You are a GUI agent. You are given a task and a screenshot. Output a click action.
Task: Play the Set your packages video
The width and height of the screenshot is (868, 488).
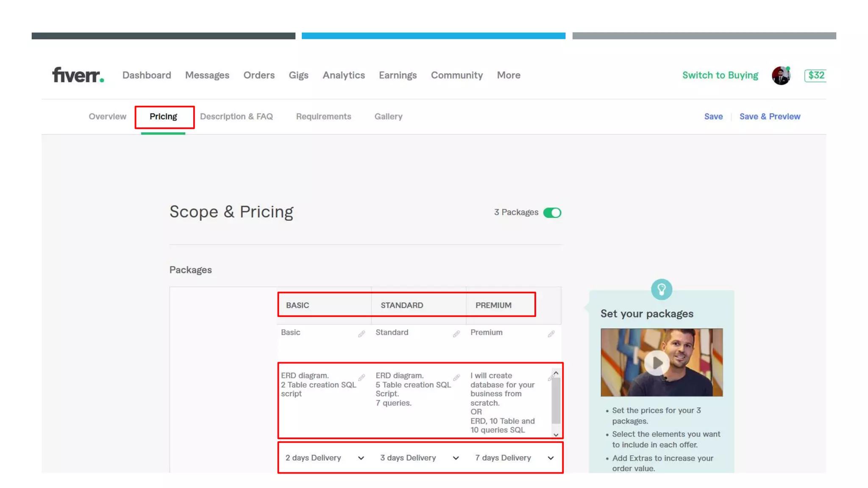(657, 363)
